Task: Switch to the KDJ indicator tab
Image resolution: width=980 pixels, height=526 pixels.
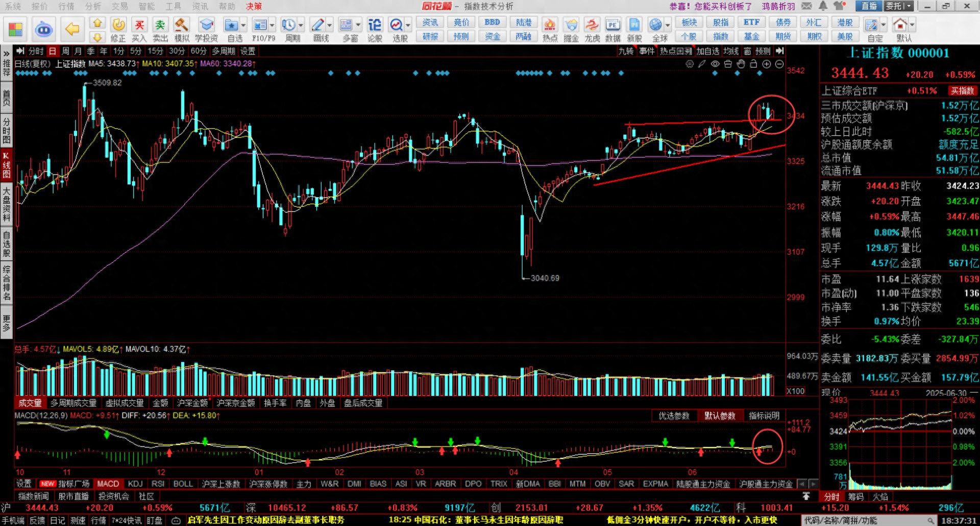Action: click(135, 484)
